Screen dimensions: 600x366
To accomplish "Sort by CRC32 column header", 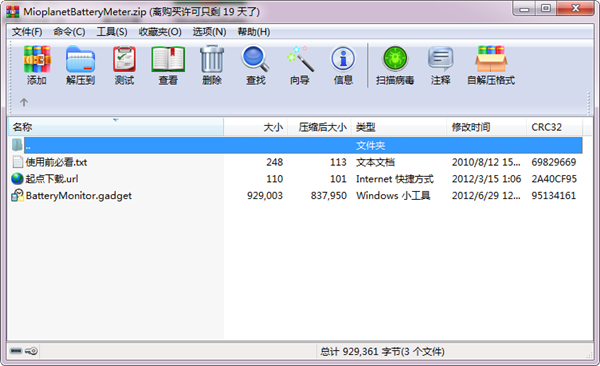I will (x=554, y=127).
